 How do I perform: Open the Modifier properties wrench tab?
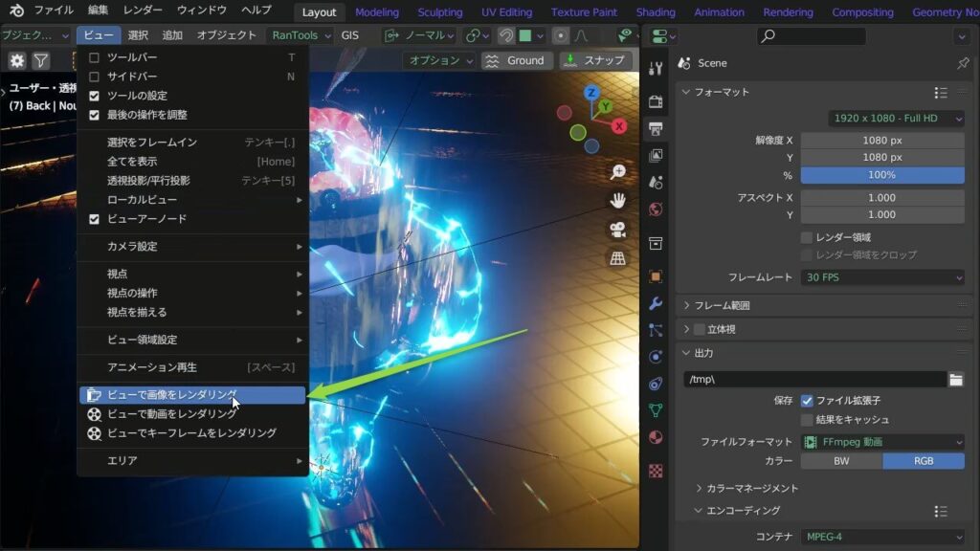[655, 303]
